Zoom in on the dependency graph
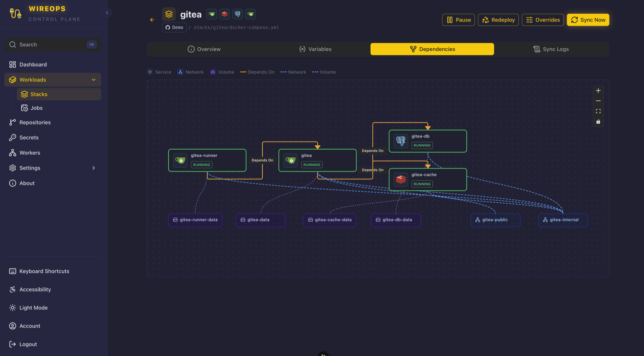The width and height of the screenshot is (644, 356). 598,91
